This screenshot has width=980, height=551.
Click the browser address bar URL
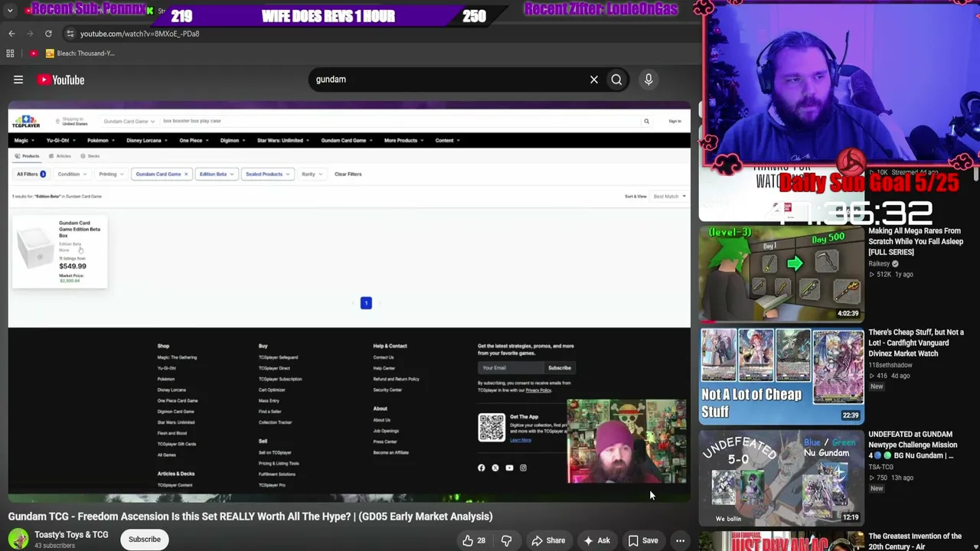pyautogui.click(x=139, y=34)
